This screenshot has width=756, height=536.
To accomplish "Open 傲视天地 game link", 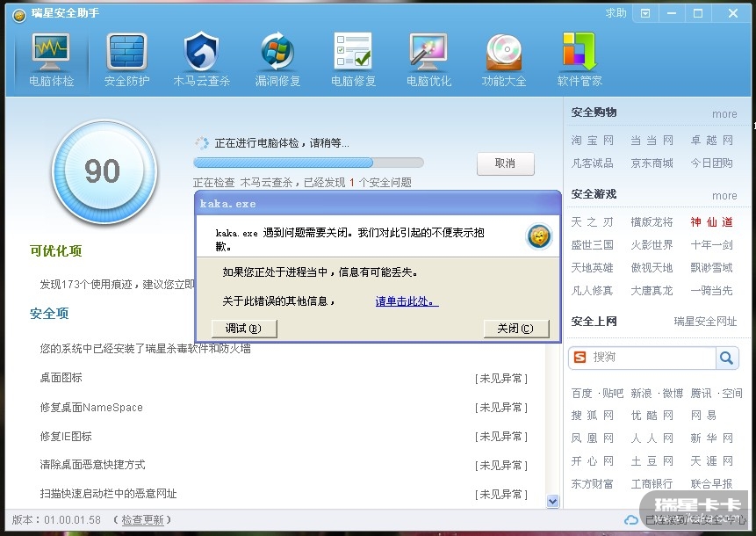I will tap(652, 267).
